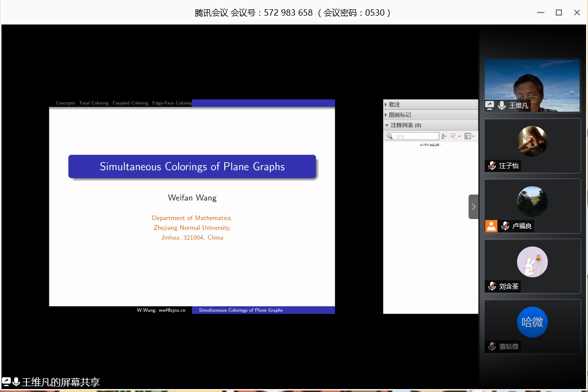
Task: Select the 哈微 blue avatar thumbnail
Action: click(532, 322)
